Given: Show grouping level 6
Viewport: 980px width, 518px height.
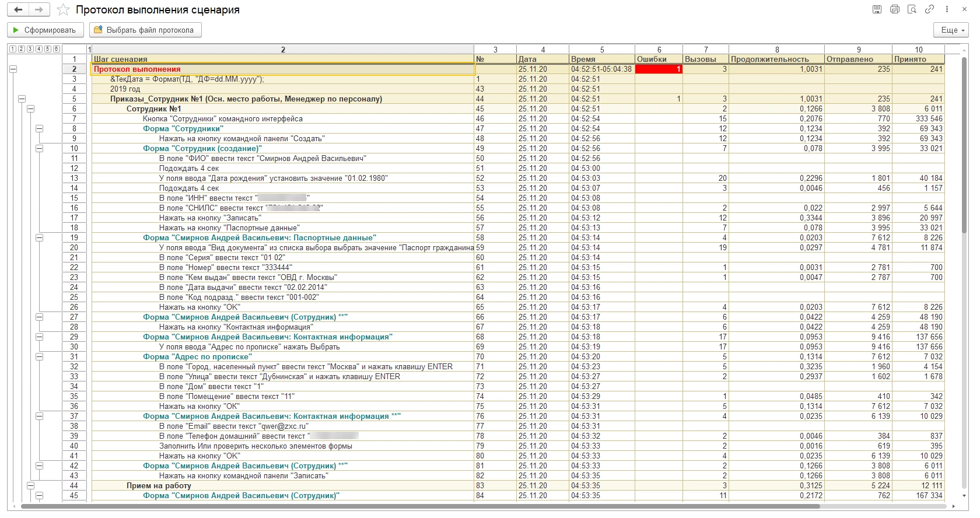Looking at the screenshot, I should [x=57, y=49].
